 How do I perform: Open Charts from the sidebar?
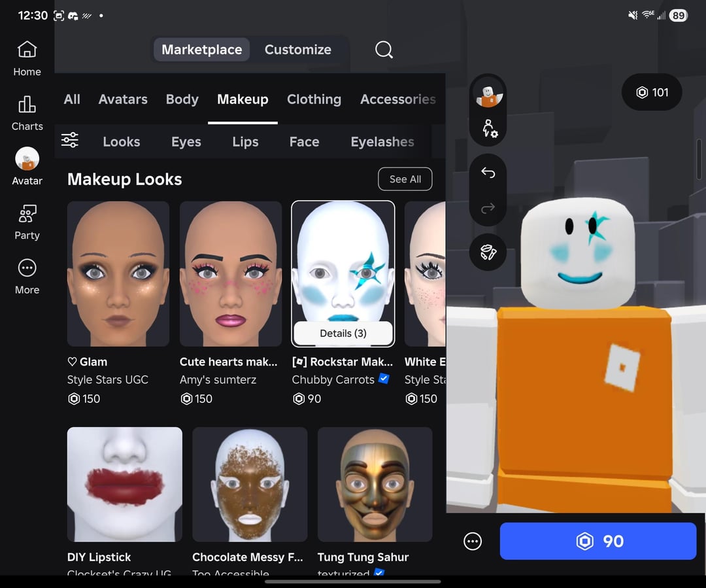click(27, 112)
